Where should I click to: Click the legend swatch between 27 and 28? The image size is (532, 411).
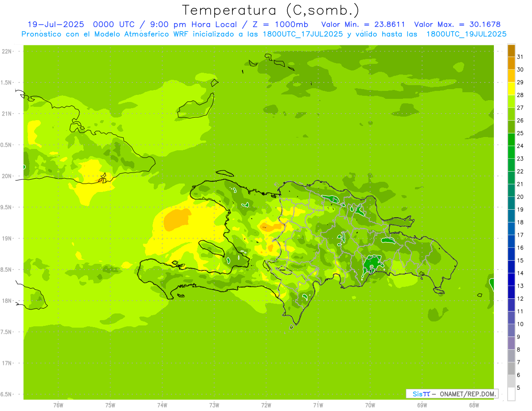point(511,102)
